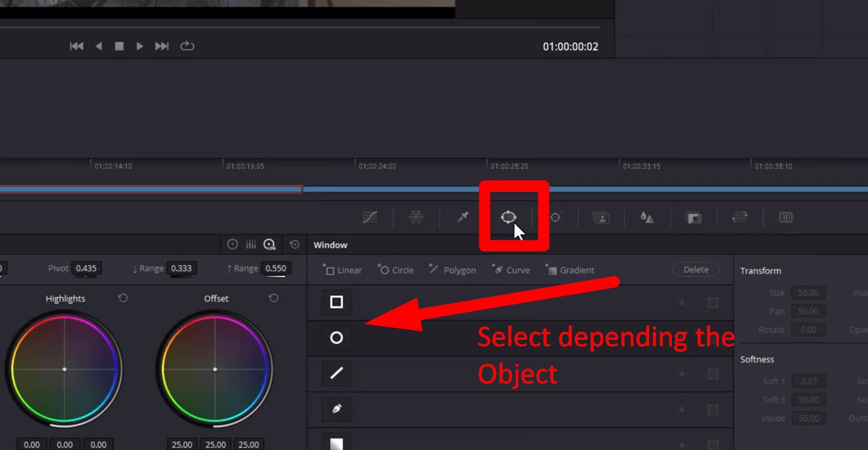This screenshot has width=868, height=450.
Task: Open the Qualifier eyedropper palette
Action: pos(462,217)
